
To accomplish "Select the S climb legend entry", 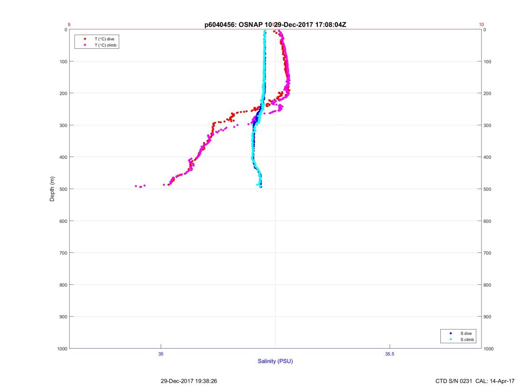I will point(468,339).
